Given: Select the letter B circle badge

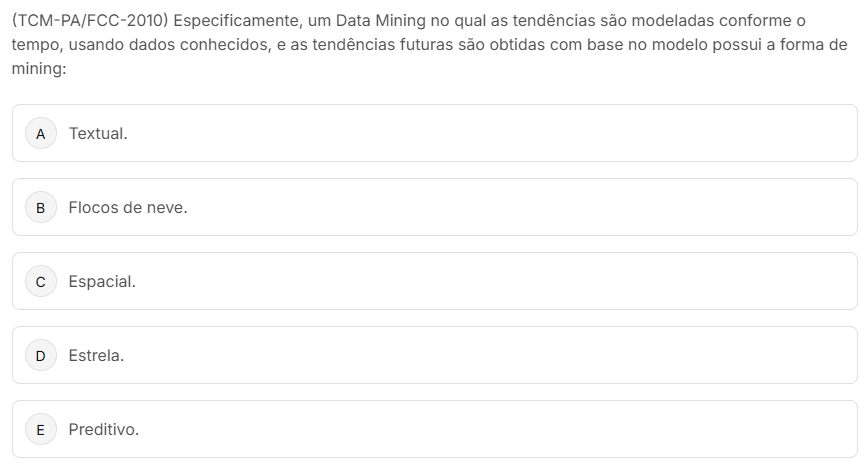Looking at the screenshot, I should tap(40, 208).
